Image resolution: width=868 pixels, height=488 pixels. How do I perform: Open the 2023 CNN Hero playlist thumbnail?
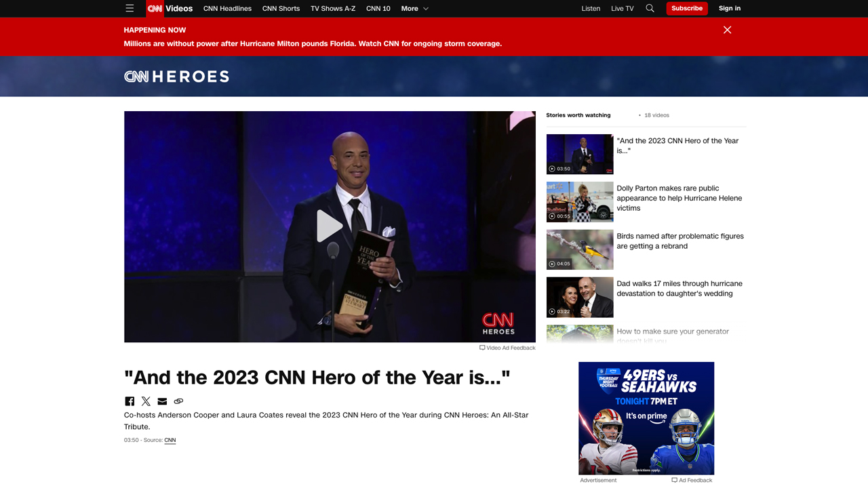point(580,154)
